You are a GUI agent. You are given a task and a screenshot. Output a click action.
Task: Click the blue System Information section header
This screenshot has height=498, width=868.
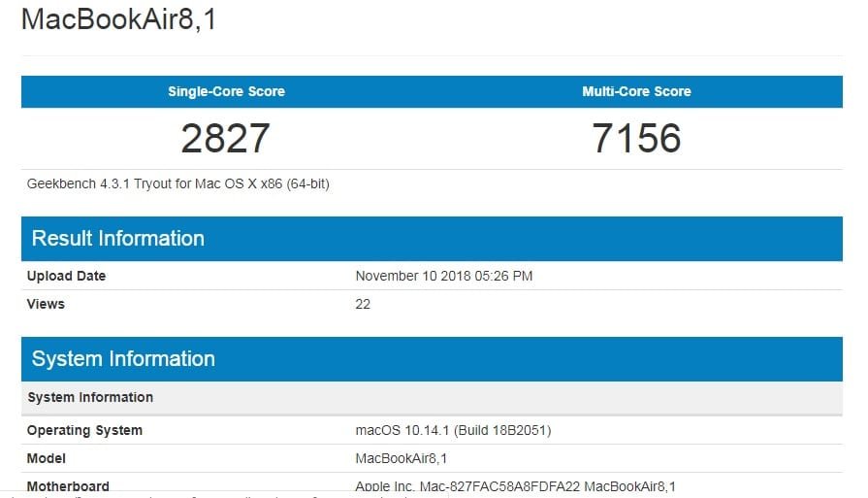[x=122, y=359]
